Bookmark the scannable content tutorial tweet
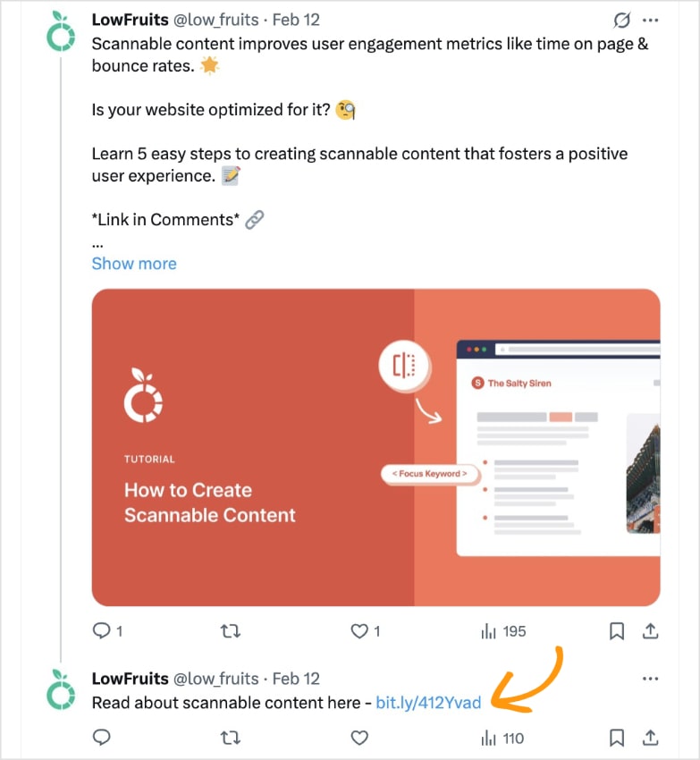 point(616,630)
